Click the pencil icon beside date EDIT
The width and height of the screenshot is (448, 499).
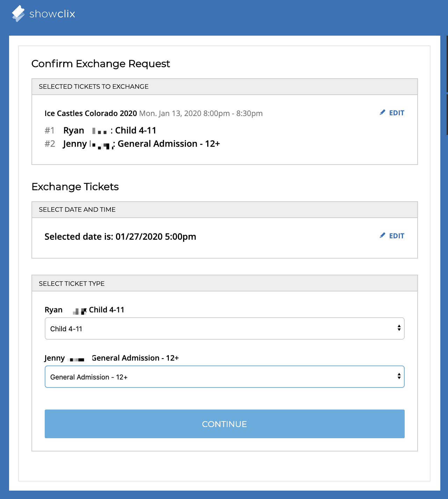point(382,236)
